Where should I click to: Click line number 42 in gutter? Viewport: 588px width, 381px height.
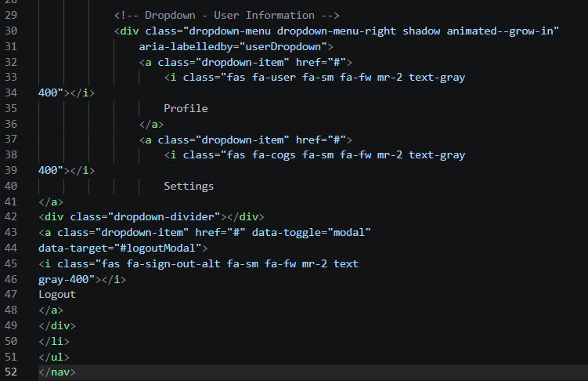11,217
